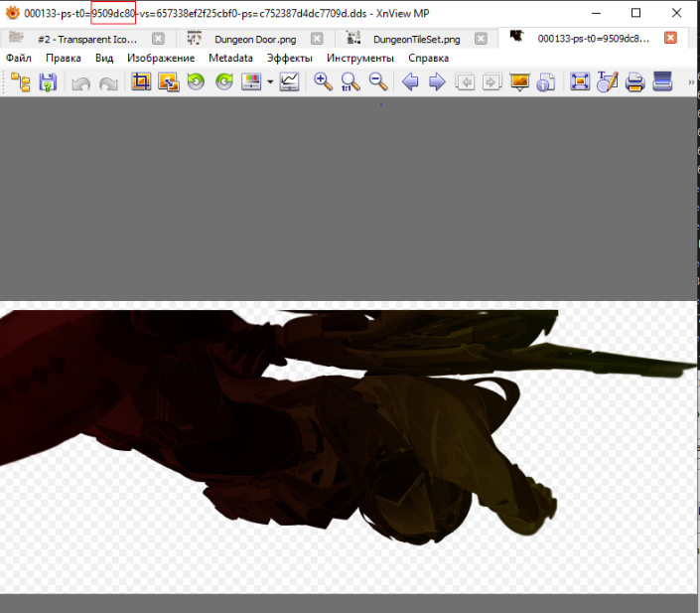The height and width of the screenshot is (613, 700).
Task: Expand toolbar overflow chevron
Action: click(691, 82)
